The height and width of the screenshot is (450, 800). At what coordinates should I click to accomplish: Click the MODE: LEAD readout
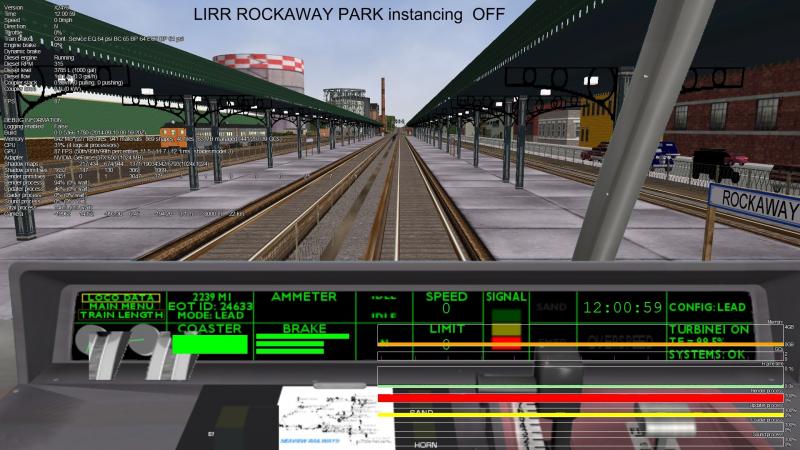click(210, 315)
